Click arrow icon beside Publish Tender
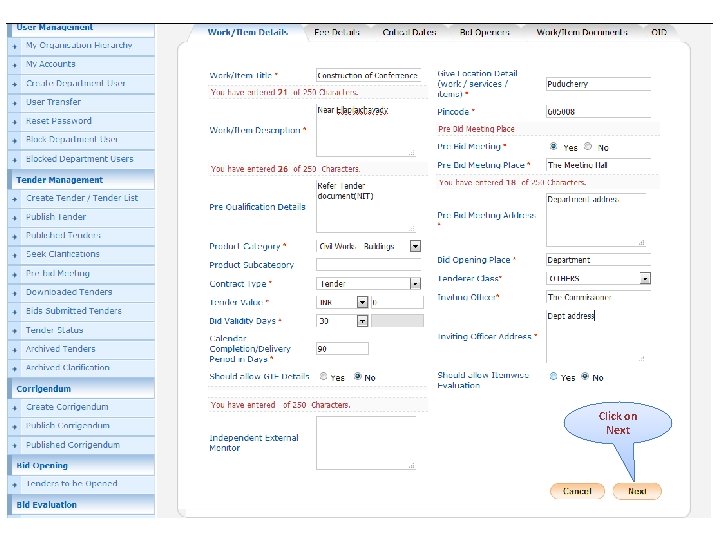Image resolution: width=720 pixels, height=540 pixels. point(15,218)
